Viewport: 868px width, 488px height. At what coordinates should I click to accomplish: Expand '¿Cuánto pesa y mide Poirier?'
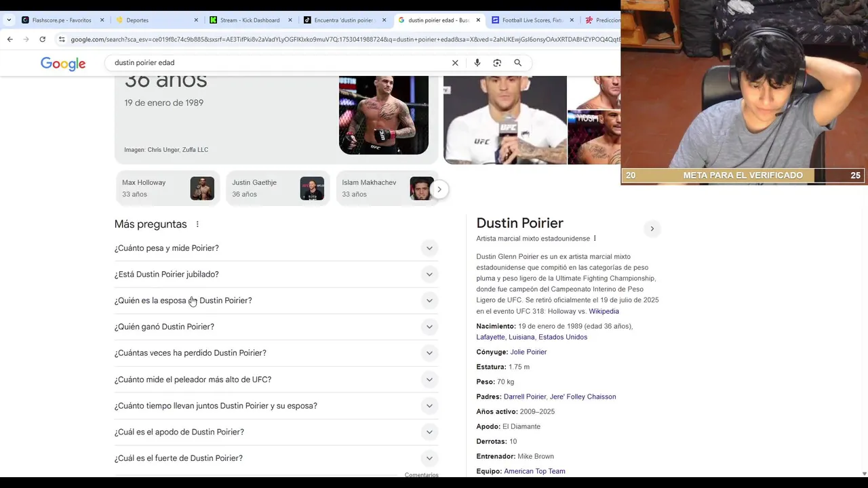pos(276,248)
